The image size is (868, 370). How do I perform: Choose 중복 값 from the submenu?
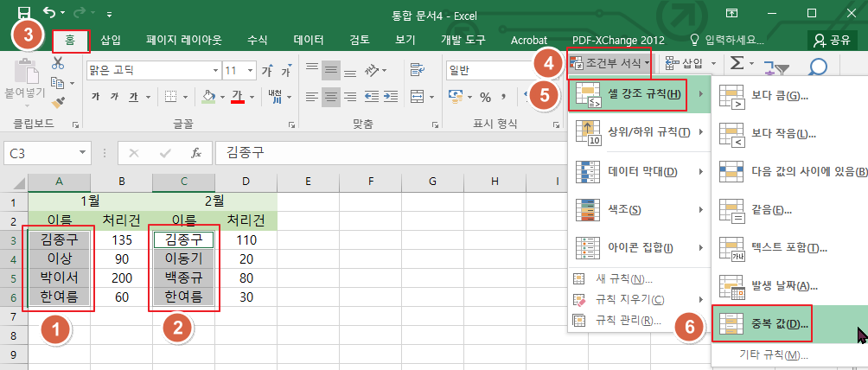tap(789, 323)
